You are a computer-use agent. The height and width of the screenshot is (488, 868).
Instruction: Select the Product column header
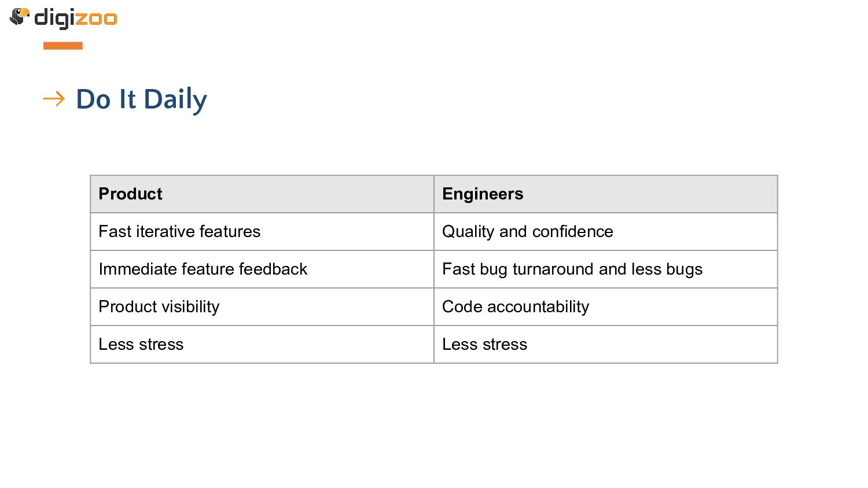click(x=262, y=194)
